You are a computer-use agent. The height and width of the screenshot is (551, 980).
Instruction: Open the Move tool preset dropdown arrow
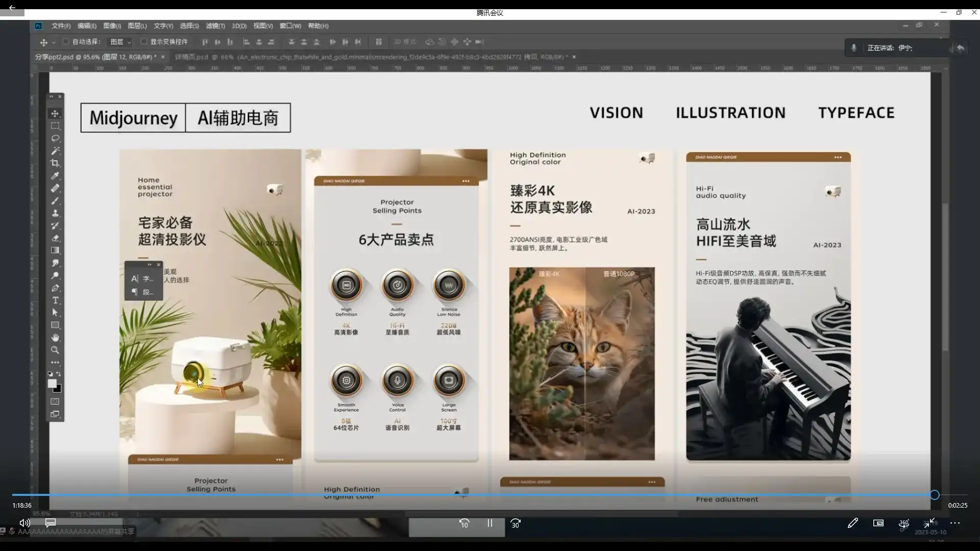[x=53, y=42]
